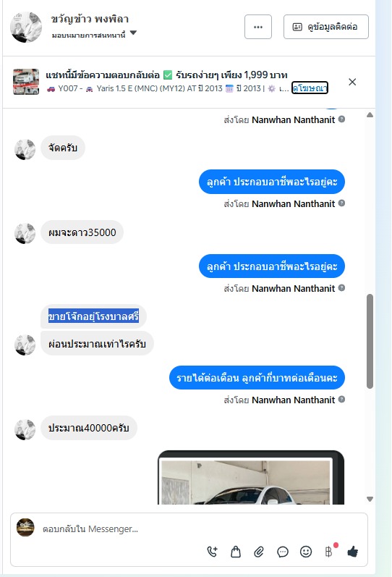392x577 pixels.
Task: Open the ad link in banner
Action: [x=310, y=88]
